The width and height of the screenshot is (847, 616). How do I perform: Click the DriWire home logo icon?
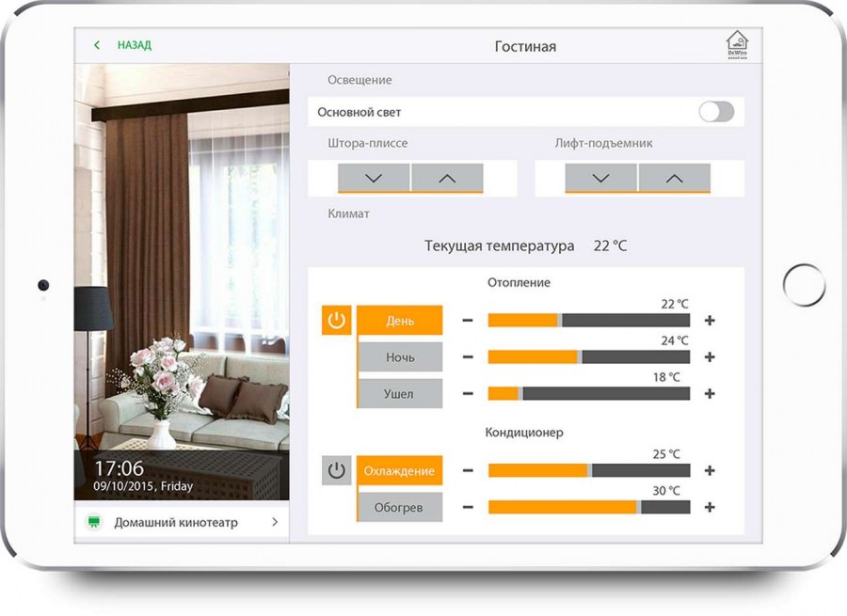(737, 45)
